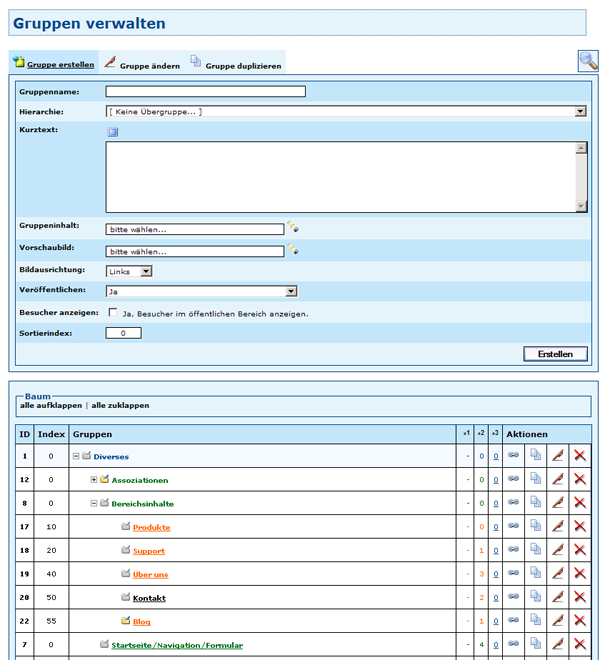This screenshot has width=600, height=660.
Task: Duplicate the Support group via copy icon
Action: coord(536,550)
